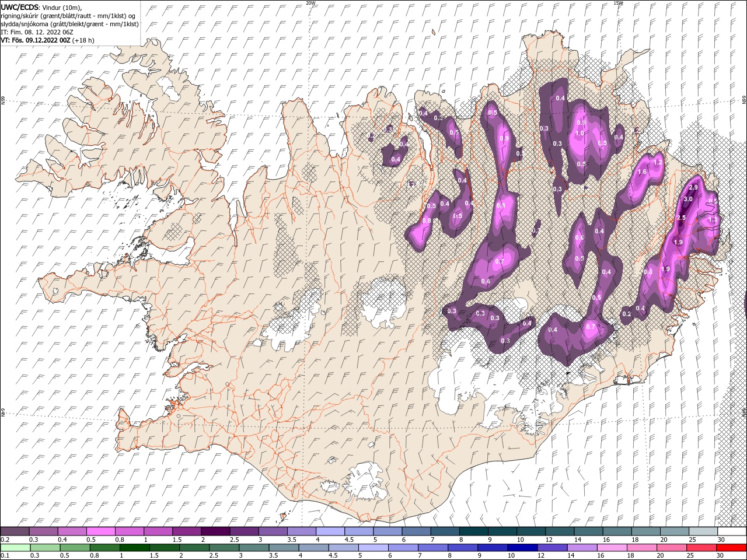Click the pale grey 25 swatch in top legend row
The height and width of the screenshot is (560, 747).
click(x=703, y=531)
